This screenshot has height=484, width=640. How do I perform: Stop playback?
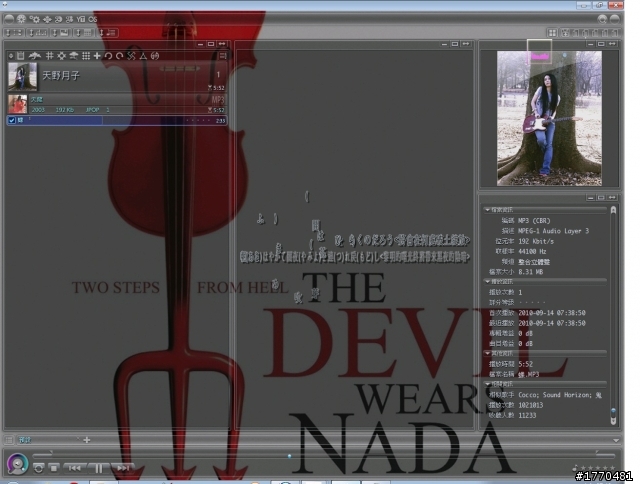tap(53, 468)
